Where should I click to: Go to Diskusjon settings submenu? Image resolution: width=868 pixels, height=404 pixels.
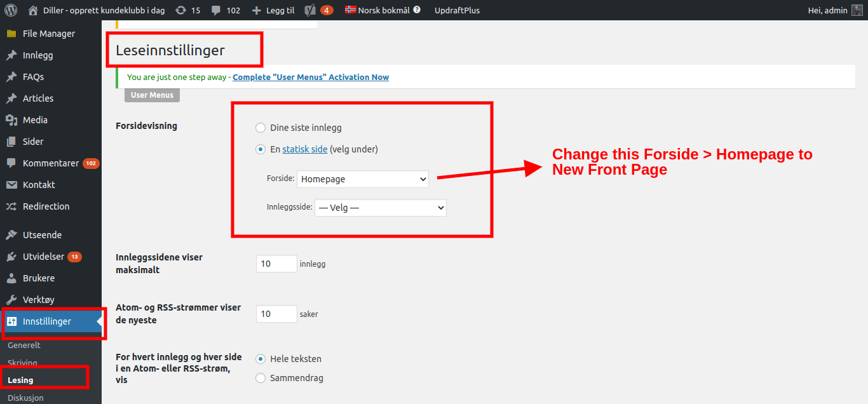pos(25,398)
